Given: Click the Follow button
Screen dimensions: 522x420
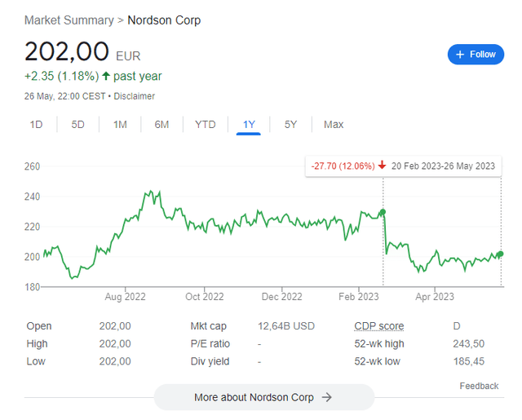Looking at the screenshot, I should click(476, 55).
